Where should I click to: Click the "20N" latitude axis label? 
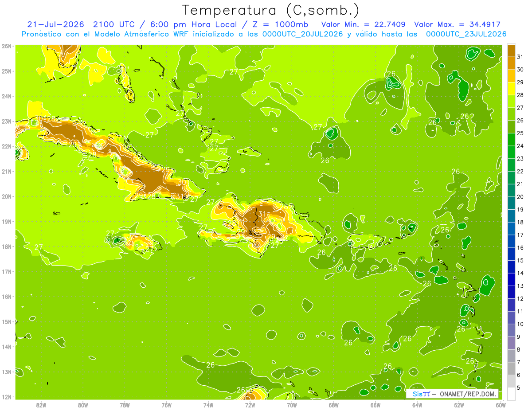click(x=7, y=196)
